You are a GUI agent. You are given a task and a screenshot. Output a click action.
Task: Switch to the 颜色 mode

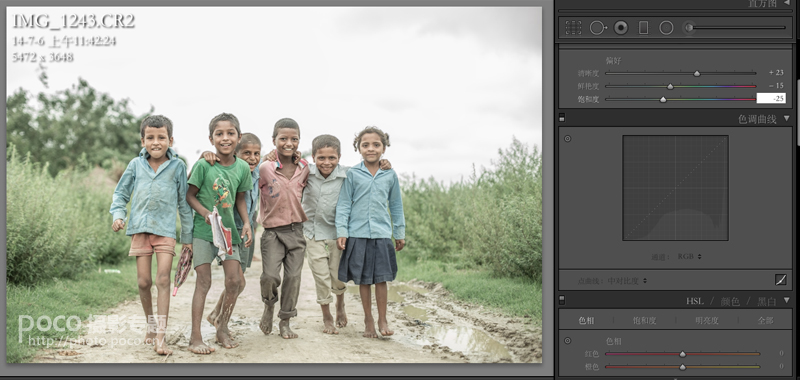730,301
